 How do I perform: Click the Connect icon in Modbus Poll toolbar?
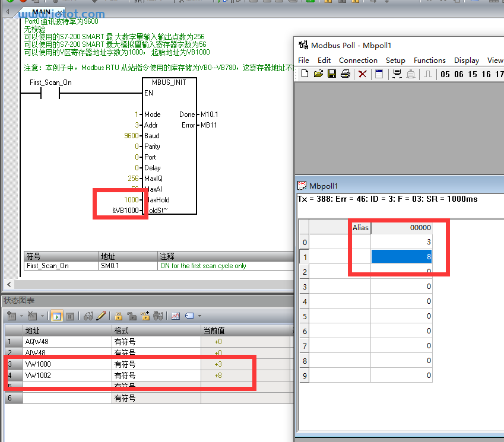click(x=397, y=74)
